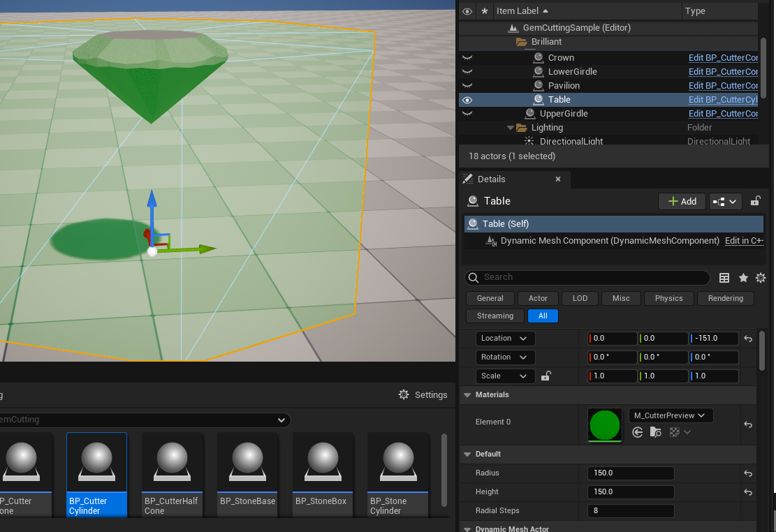Select the LowerGirdle actor row
This screenshot has height=532, width=776.
point(572,72)
